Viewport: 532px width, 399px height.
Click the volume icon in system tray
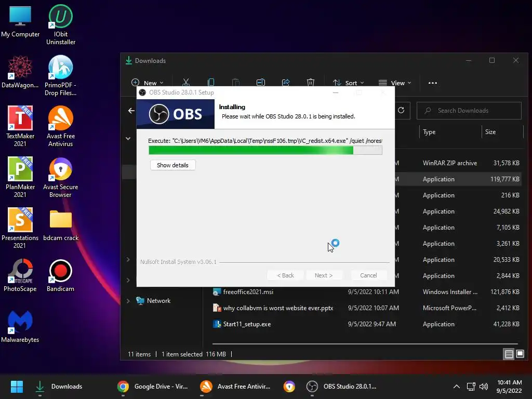[x=484, y=387]
